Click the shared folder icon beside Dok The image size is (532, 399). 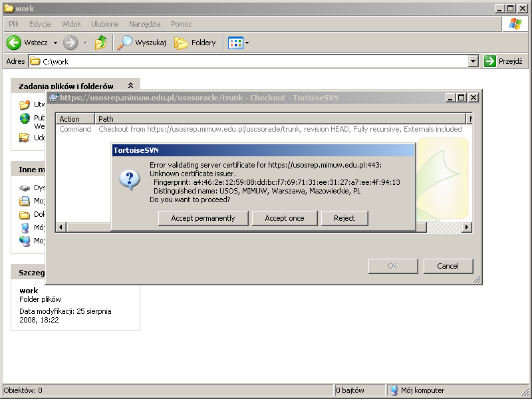pyautogui.click(x=25, y=214)
